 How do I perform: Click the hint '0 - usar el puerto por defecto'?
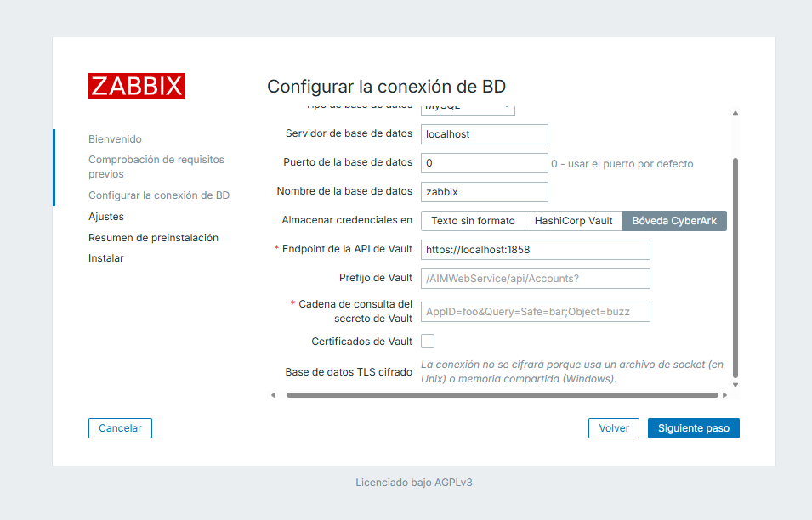pos(622,164)
